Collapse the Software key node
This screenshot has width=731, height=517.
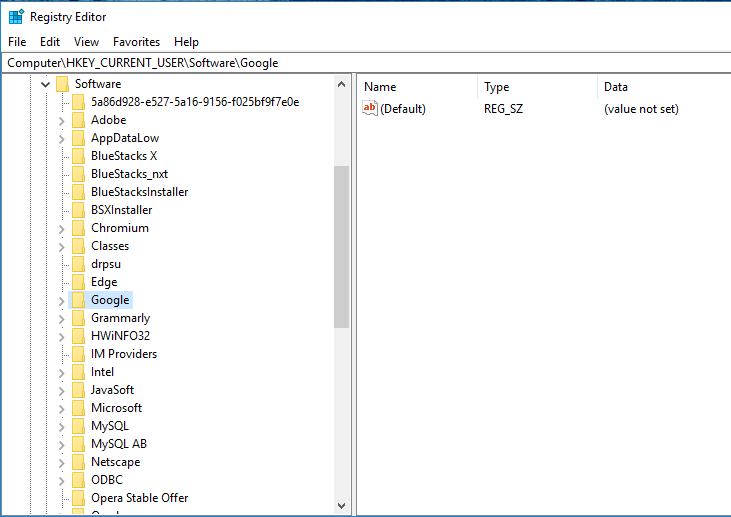(x=45, y=84)
